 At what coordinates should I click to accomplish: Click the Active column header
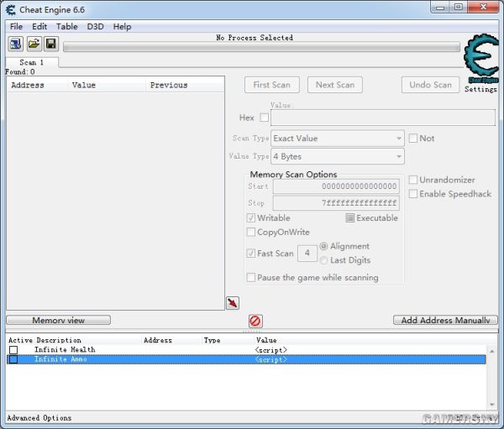pyautogui.click(x=20, y=340)
